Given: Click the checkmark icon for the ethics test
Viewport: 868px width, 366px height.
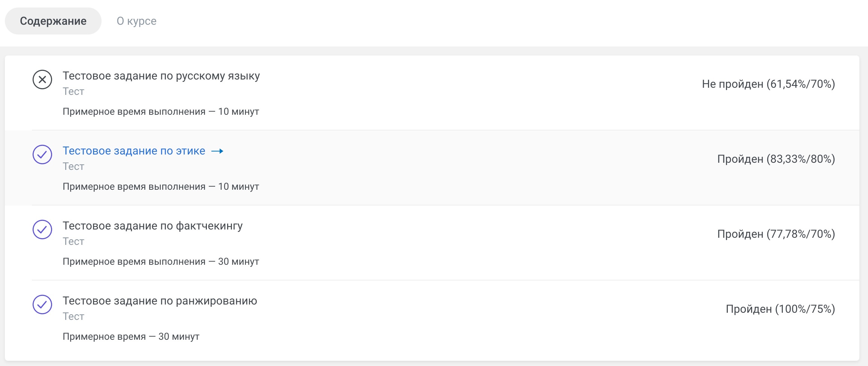Looking at the screenshot, I should [x=42, y=154].
